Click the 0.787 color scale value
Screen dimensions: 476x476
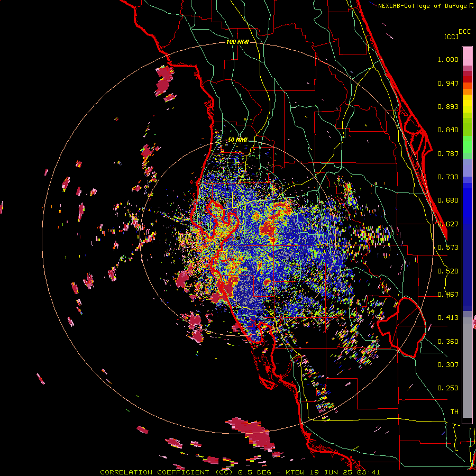(448, 153)
